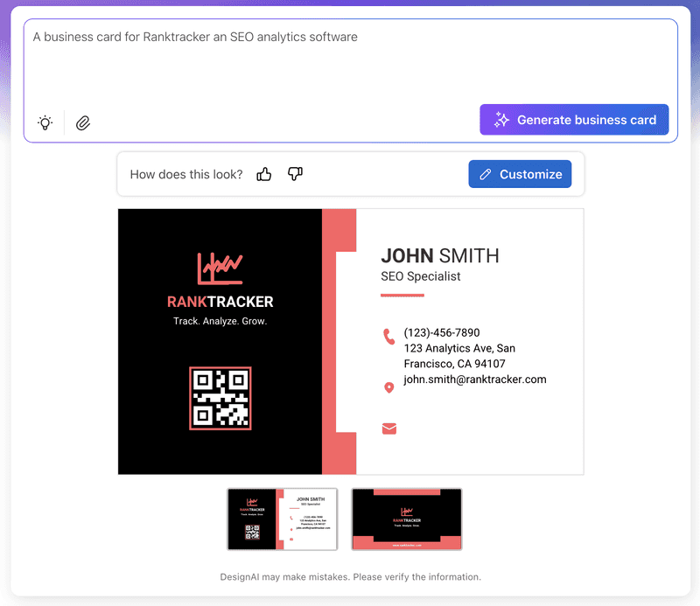700x606 pixels.
Task: Click the lightbulb ideas icon
Action: pos(45,122)
